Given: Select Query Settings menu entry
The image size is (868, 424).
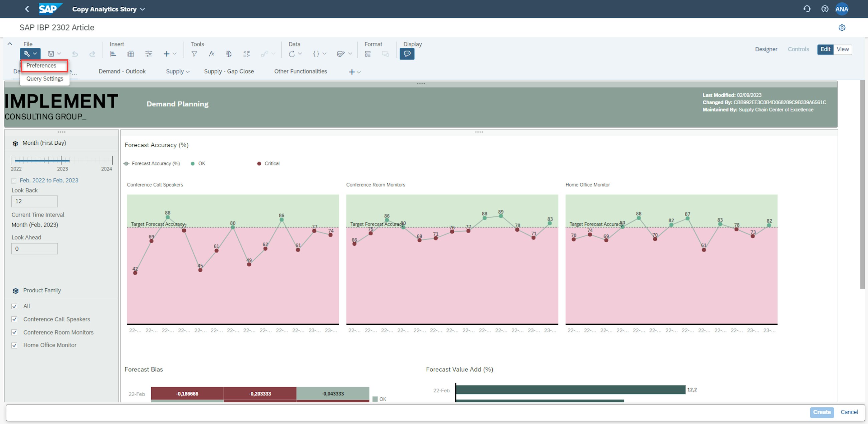Looking at the screenshot, I should 44,79.
